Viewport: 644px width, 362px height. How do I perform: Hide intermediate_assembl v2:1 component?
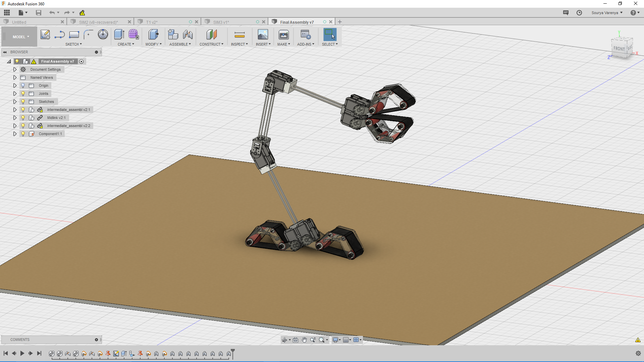[x=23, y=110]
